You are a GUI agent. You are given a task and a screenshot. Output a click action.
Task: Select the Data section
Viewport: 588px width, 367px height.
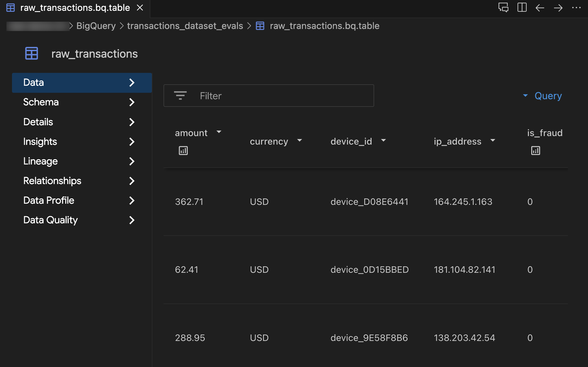[82, 83]
